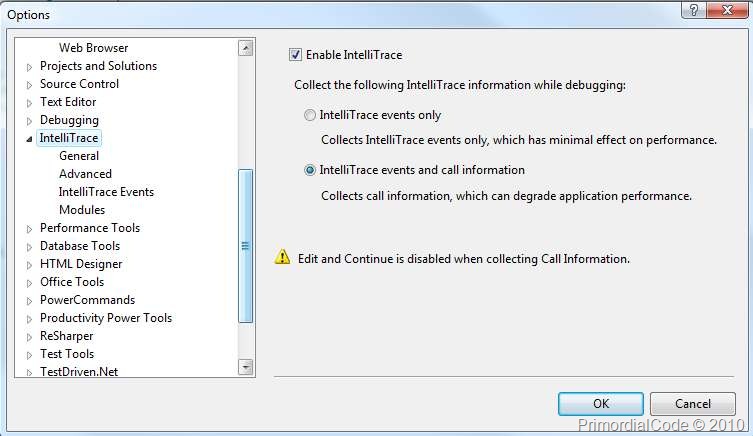Viewport: 753px width, 436px height.
Task: Click the tree list vertical scrollbar thumb
Action: click(x=245, y=246)
